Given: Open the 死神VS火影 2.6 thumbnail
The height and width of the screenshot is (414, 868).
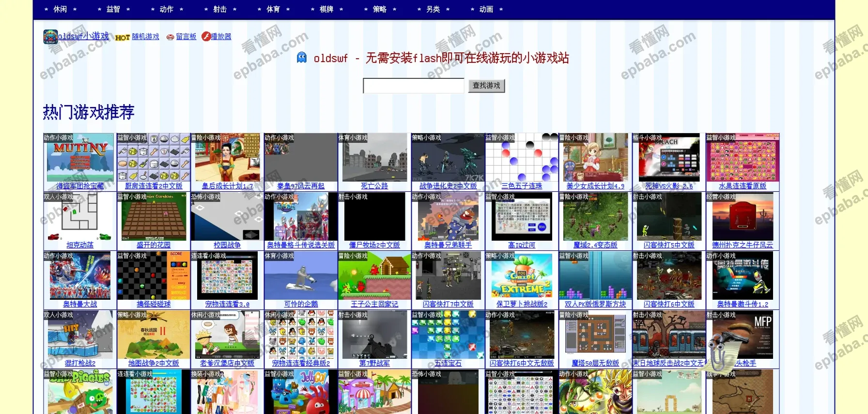Looking at the screenshot, I should 669,158.
